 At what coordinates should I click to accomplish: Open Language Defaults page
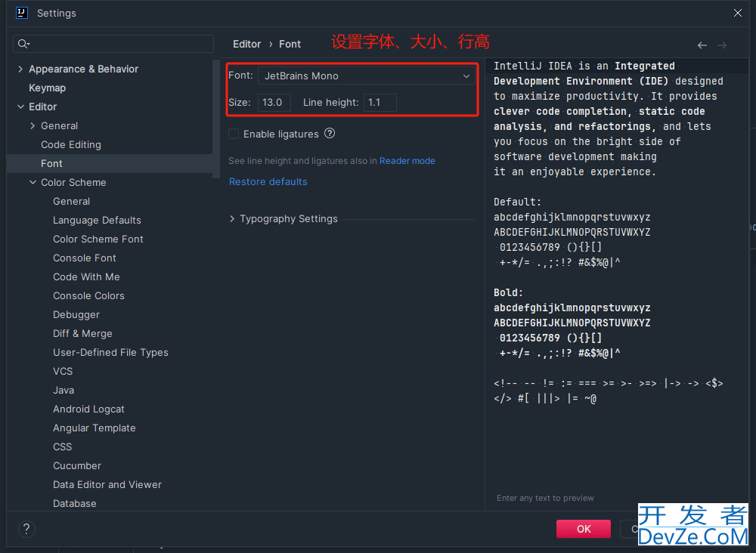(97, 220)
